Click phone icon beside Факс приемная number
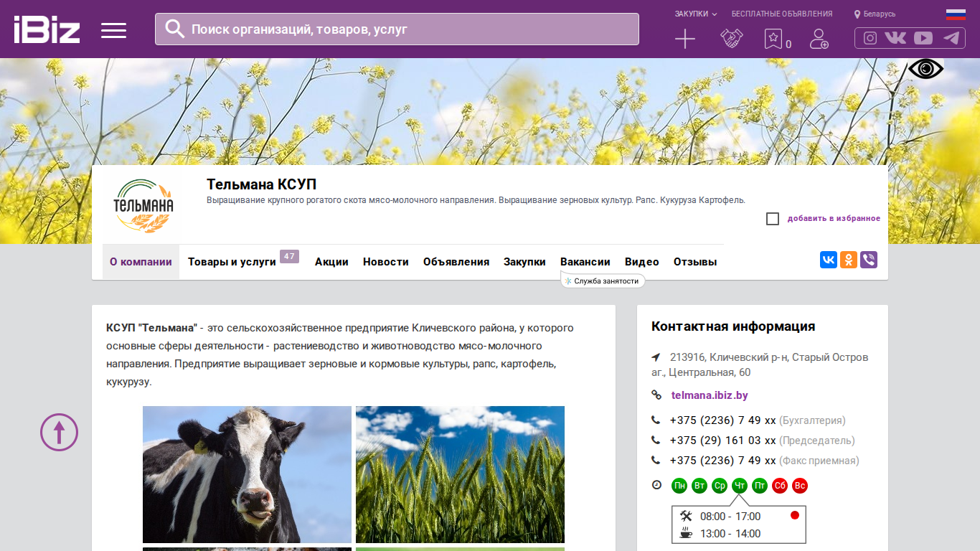 pos(656,461)
